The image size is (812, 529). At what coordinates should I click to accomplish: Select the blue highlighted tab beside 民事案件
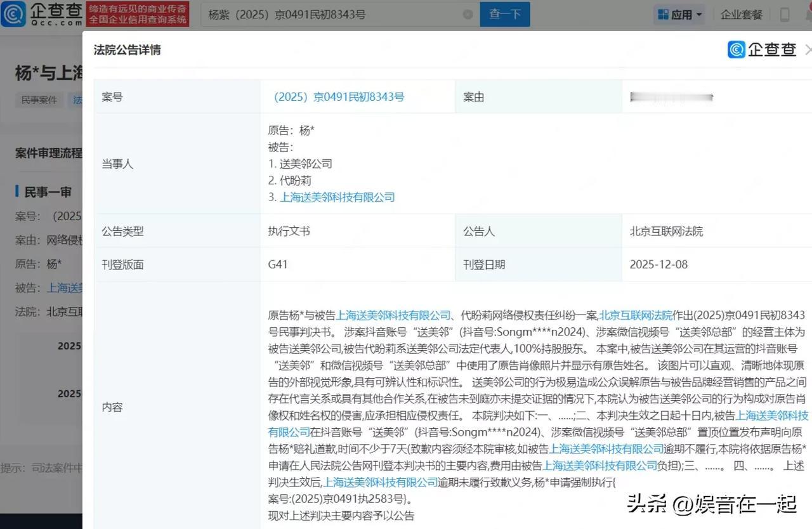pos(77,100)
